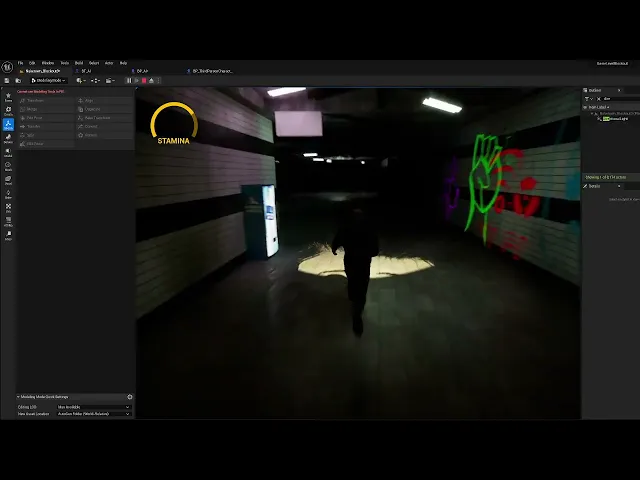Open the Blueprints toolbar dropdown
Screen dimensions: 640x480
(x=95, y=81)
